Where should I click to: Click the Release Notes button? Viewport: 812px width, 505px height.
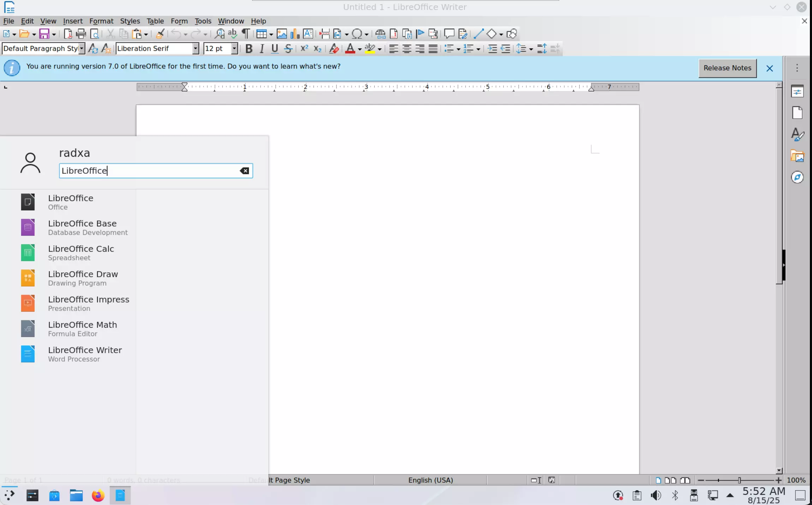727,68
